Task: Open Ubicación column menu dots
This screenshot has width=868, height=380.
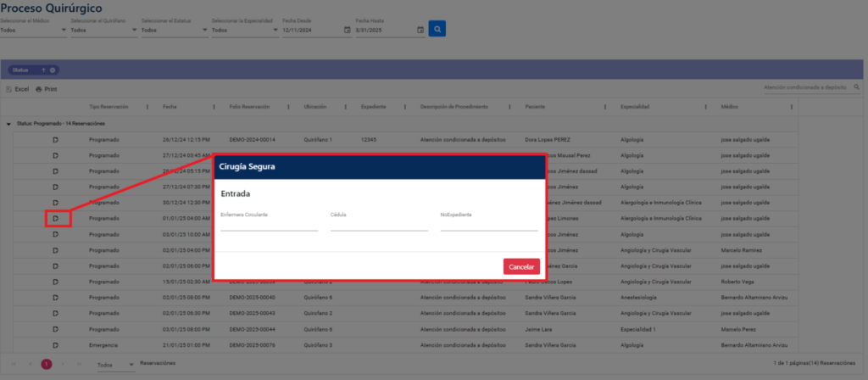Action: 346,107
